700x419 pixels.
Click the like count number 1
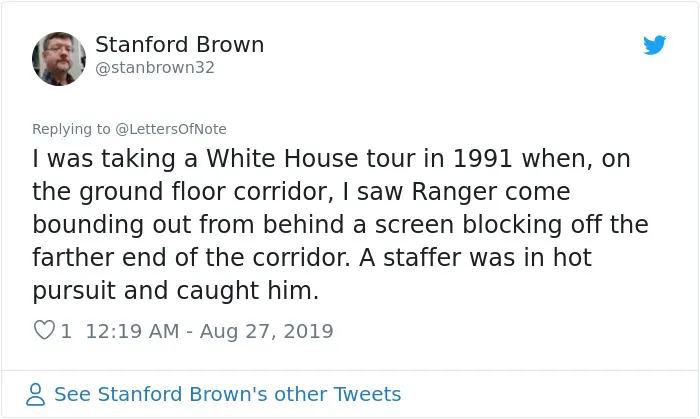[x=66, y=331]
